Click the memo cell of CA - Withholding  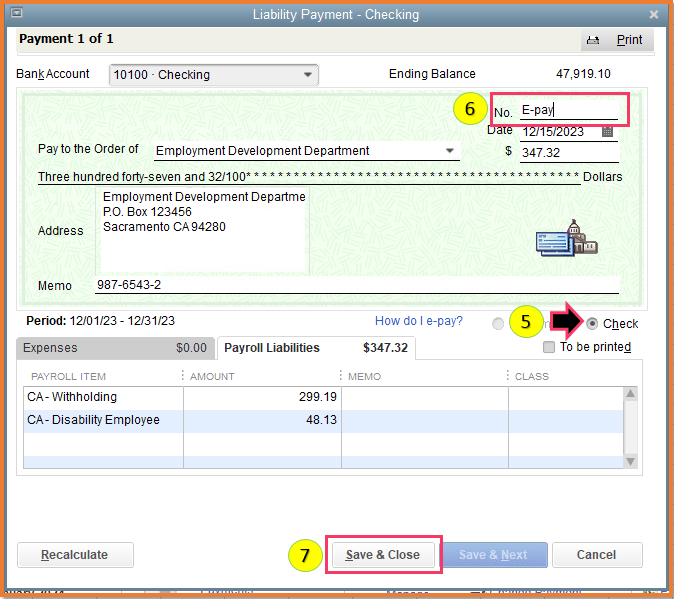click(425, 397)
